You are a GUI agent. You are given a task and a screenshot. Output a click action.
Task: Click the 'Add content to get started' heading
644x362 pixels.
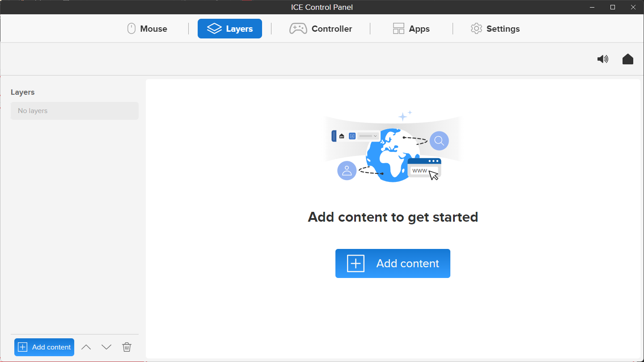click(x=393, y=217)
